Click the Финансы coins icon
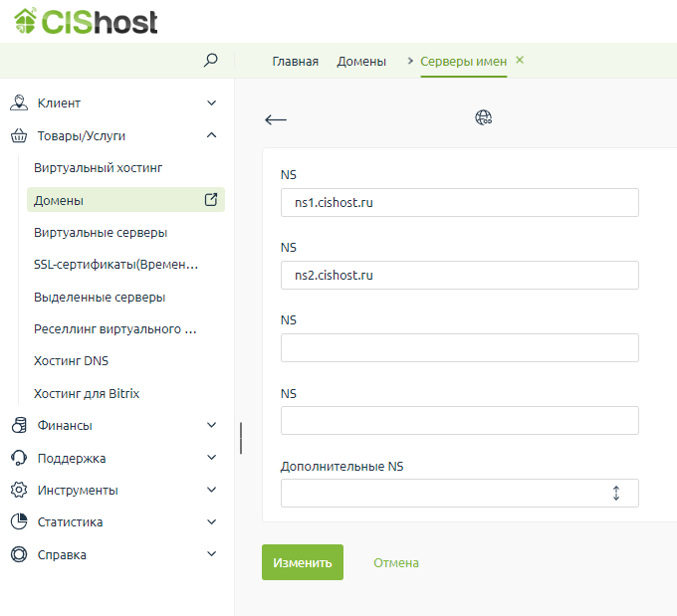677x616 pixels. click(18, 425)
